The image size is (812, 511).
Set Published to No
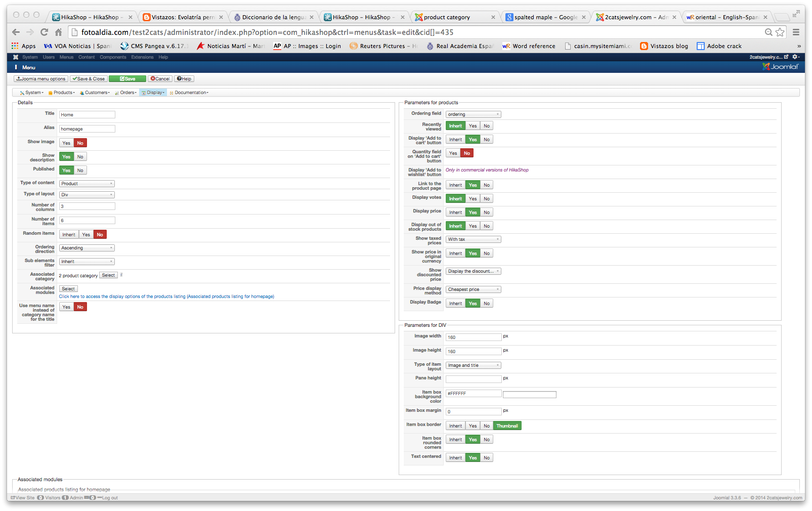pyautogui.click(x=80, y=171)
